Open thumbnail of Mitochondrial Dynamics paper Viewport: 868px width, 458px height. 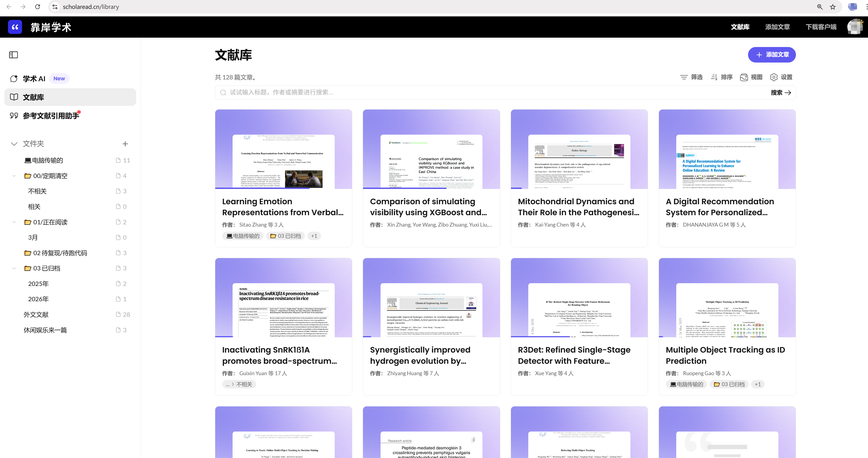(x=579, y=162)
